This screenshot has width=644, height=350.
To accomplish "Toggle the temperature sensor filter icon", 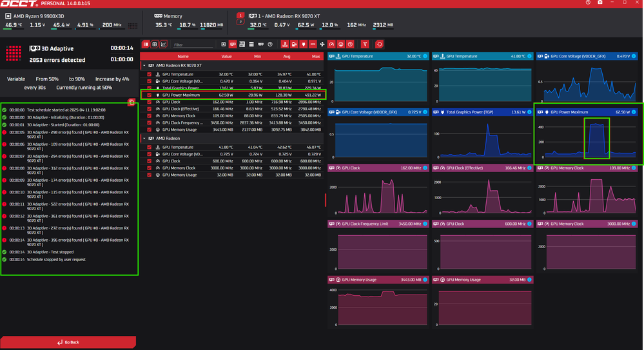I will click(285, 44).
